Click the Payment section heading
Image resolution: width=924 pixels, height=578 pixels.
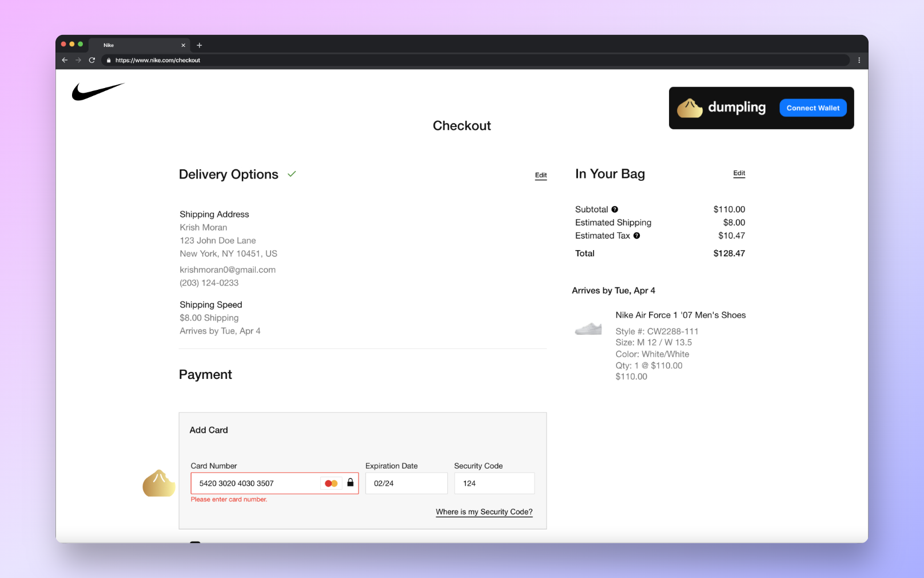point(205,375)
